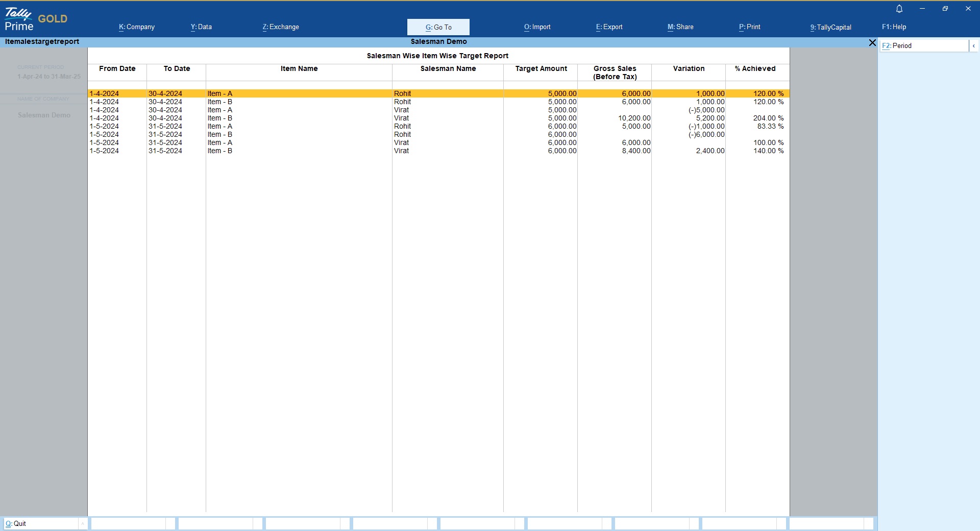
Task: Open the E: Export menu
Action: click(x=609, y=27)
